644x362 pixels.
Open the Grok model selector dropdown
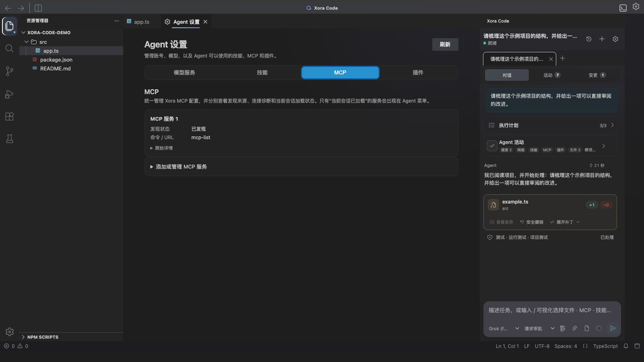[x=504, y=329]
